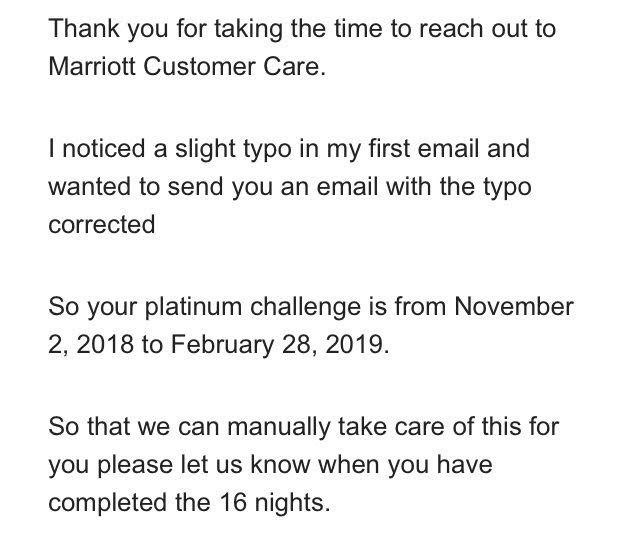Click the word "completed"
640x538 pixels.
coord(107,502)
